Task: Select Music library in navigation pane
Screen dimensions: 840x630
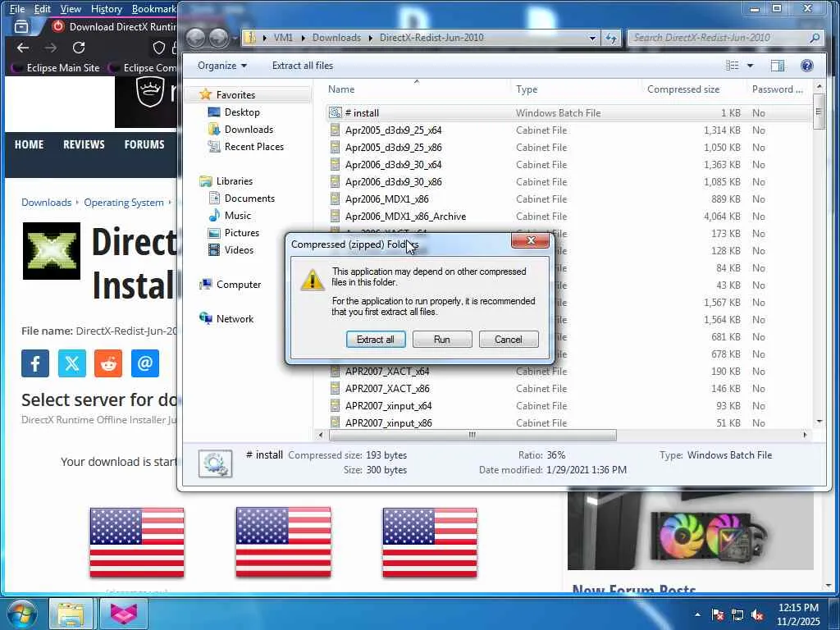Action: coord(237,216)
